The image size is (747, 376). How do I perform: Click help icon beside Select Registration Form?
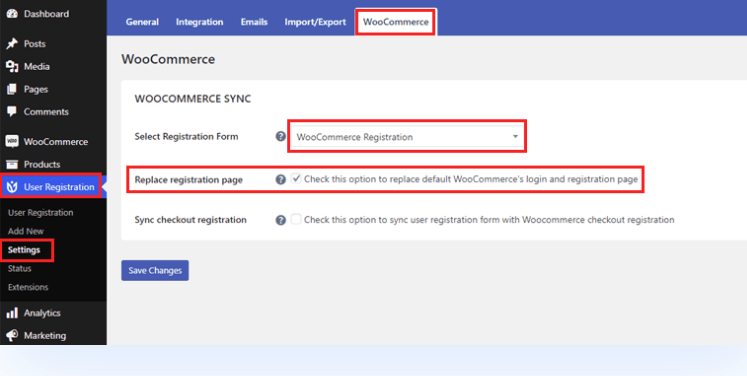pos(281,136)
